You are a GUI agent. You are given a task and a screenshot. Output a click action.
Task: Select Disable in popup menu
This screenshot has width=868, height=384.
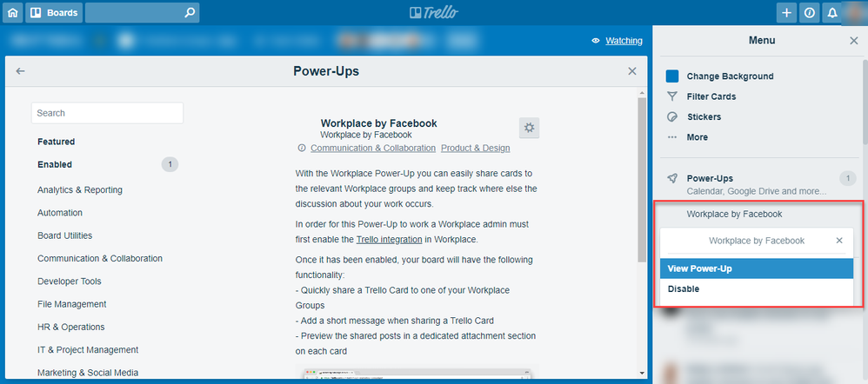click(x=757, y=288)
